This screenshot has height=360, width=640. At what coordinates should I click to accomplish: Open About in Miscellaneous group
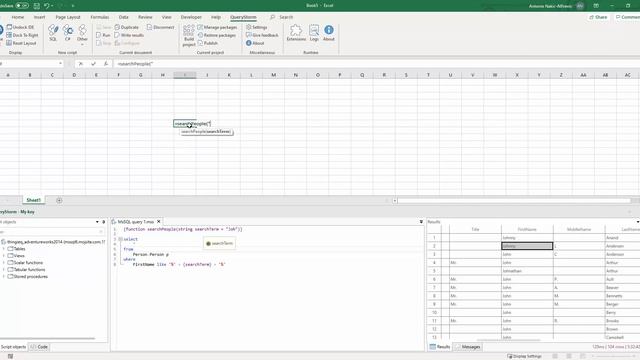255,43
